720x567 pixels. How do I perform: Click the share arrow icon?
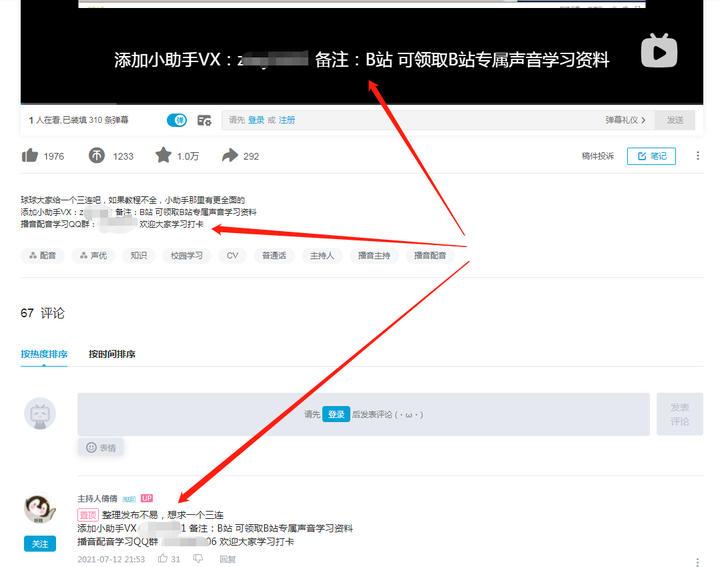(x=230, y=156)
